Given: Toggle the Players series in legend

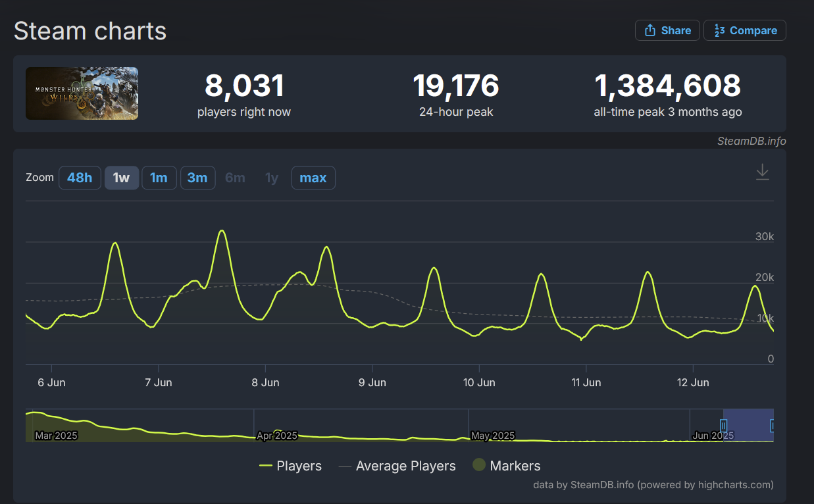Looking at the screenshot, I should click(290, 466).
